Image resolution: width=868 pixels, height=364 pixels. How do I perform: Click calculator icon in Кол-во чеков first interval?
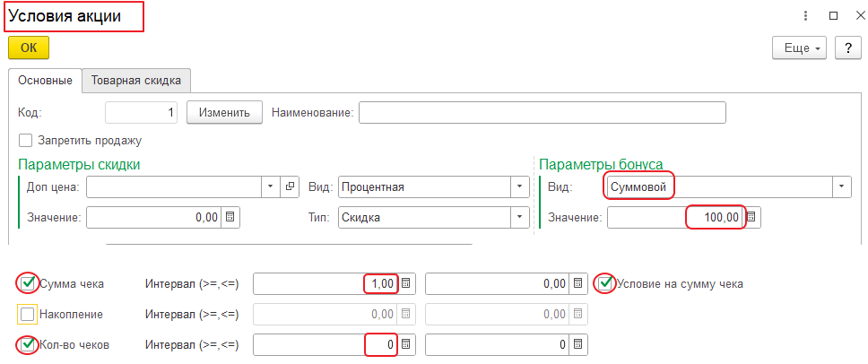pyautogui.click(x=405, y=344)
